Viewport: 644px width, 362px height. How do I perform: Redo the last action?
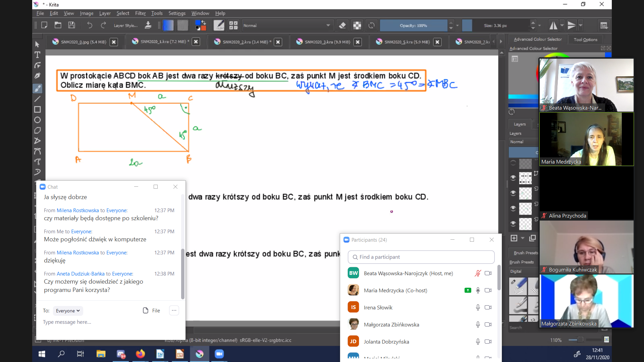click(103, 25)
